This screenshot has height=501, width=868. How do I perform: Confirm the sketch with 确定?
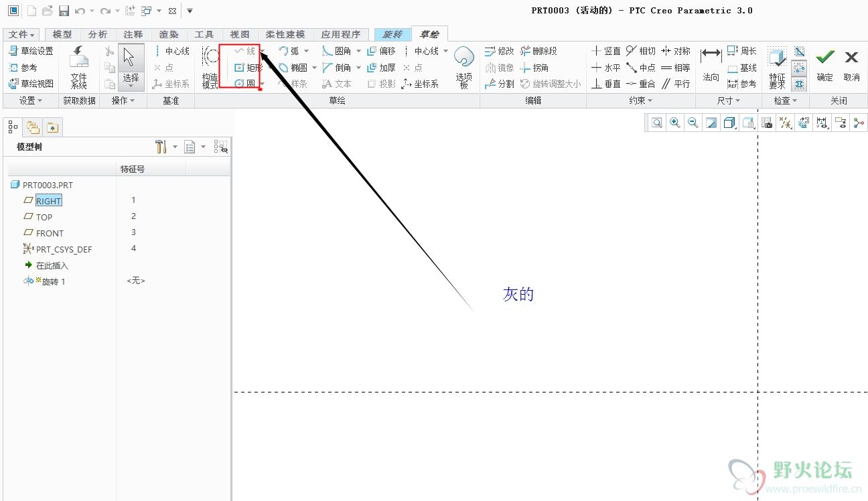point(825,65)
